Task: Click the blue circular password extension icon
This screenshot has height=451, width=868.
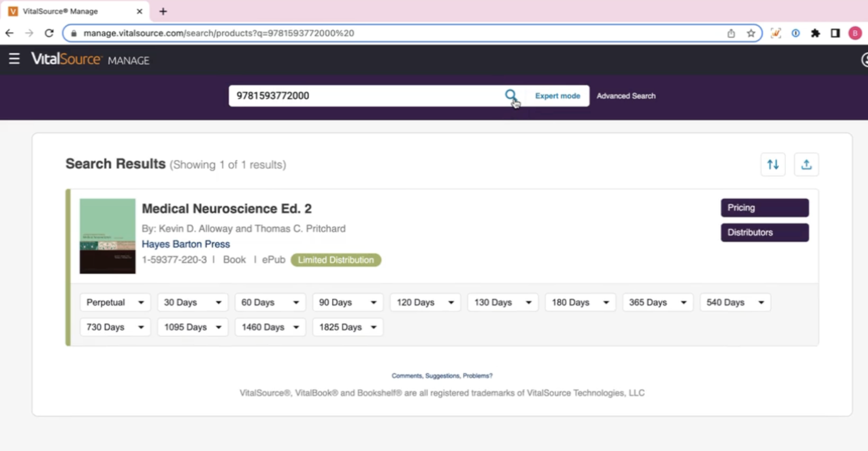Action: tap(795, 33)
